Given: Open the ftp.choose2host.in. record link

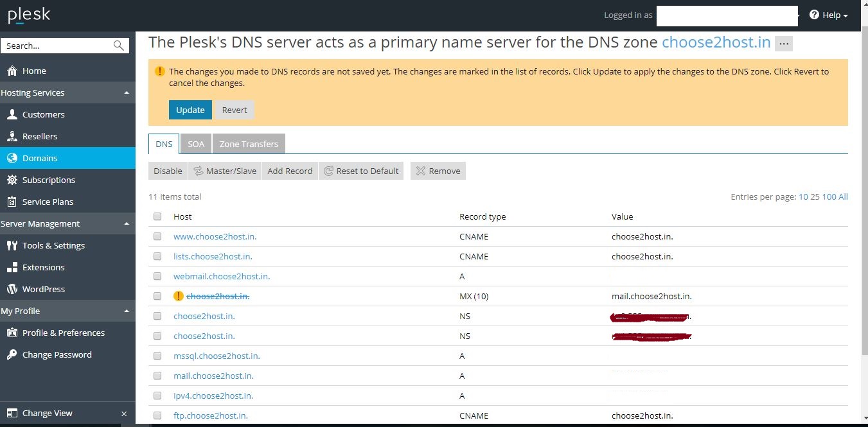Looking at the screenshot, I should point(211,415).
